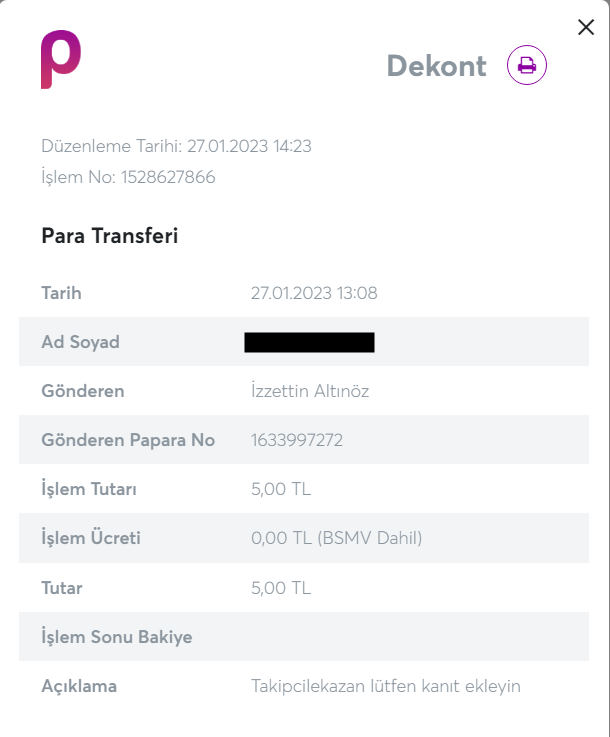Click the Papara number 1633997272

pos(296,440)
